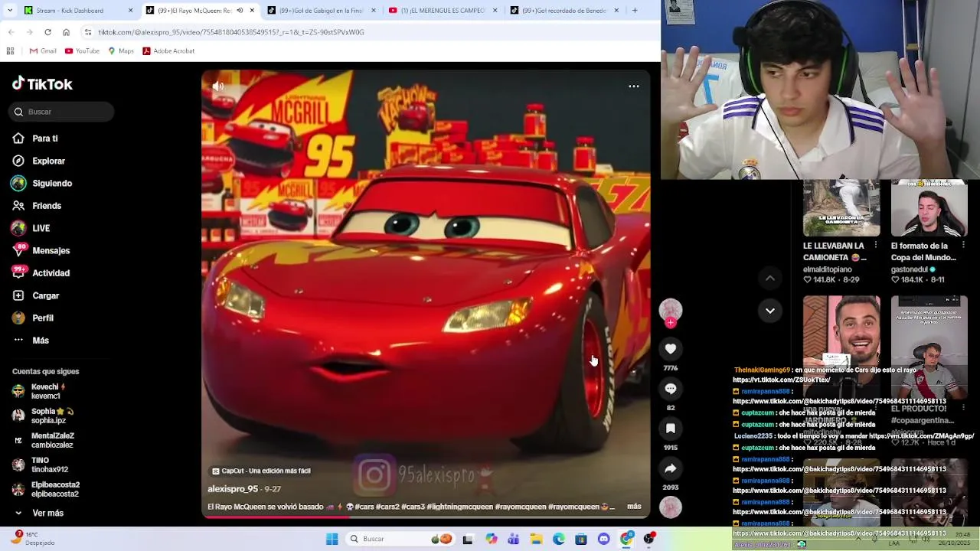The image size is (980, 551).
Task: Open a new browser tab with plus
Action: 635,11
